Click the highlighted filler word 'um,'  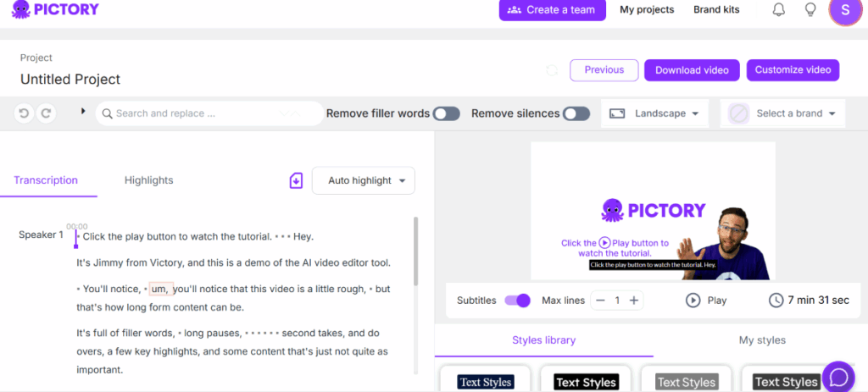(161, 289)
